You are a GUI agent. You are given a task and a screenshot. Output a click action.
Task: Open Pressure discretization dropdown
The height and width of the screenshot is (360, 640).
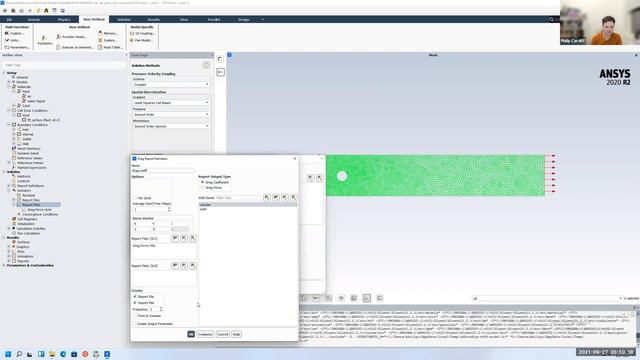point(171,114)
